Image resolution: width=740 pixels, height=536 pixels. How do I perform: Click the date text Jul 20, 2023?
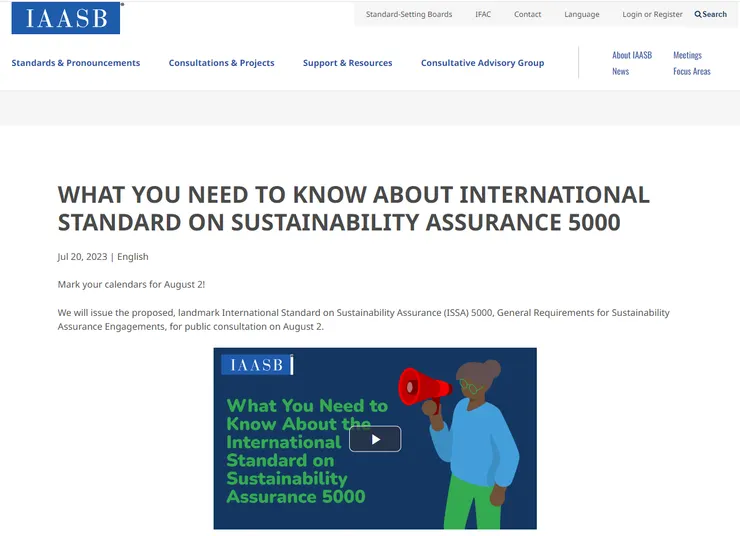point(83,257)
